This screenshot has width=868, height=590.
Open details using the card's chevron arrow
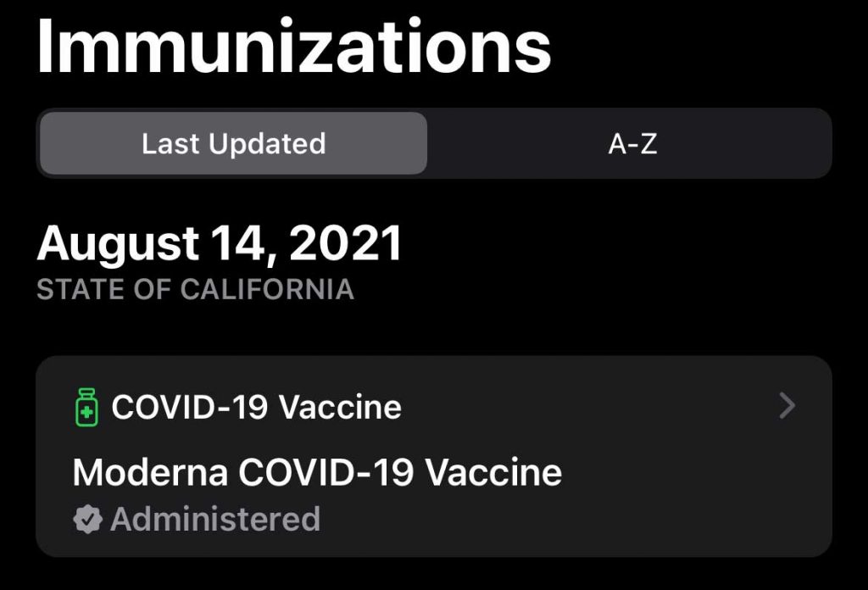point(787,407)
